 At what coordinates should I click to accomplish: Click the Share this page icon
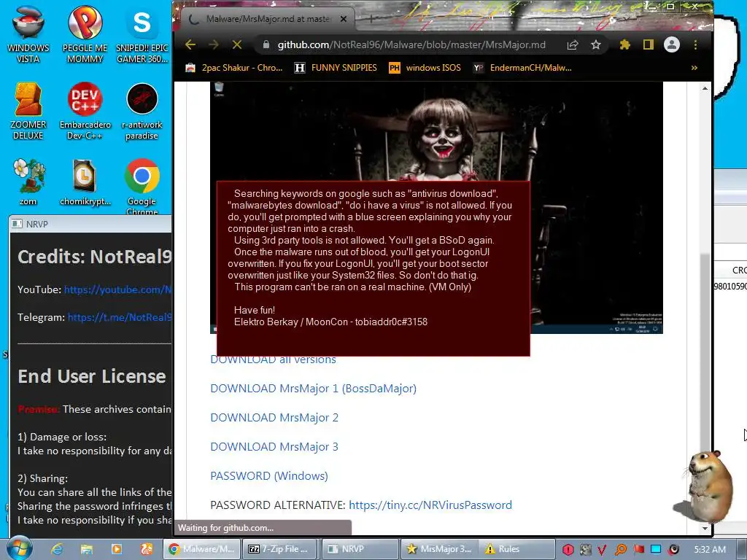[x=573, y=44]
